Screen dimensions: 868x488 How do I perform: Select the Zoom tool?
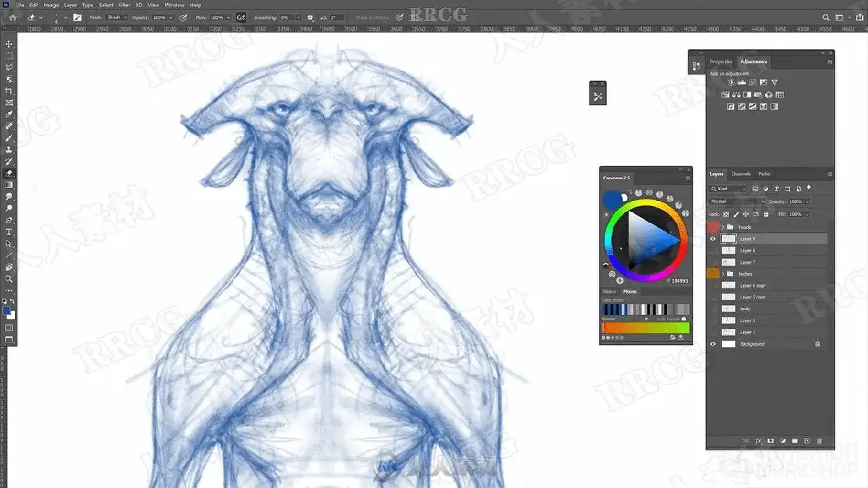tap(9, 279)
